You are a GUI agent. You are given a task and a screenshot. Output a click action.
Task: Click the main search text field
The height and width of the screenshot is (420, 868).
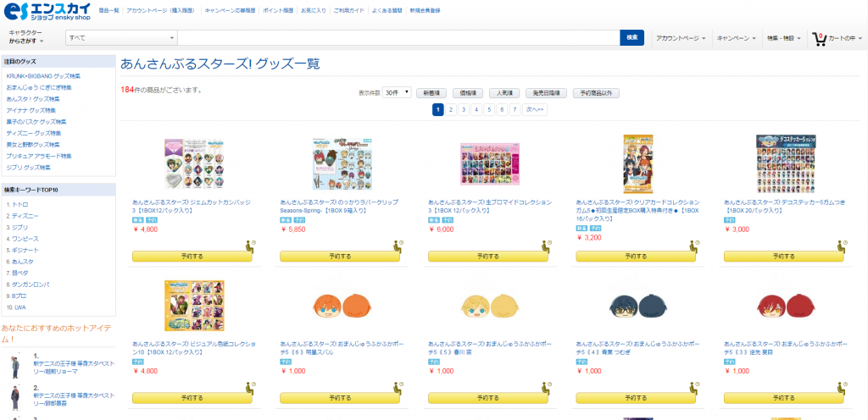398,37
